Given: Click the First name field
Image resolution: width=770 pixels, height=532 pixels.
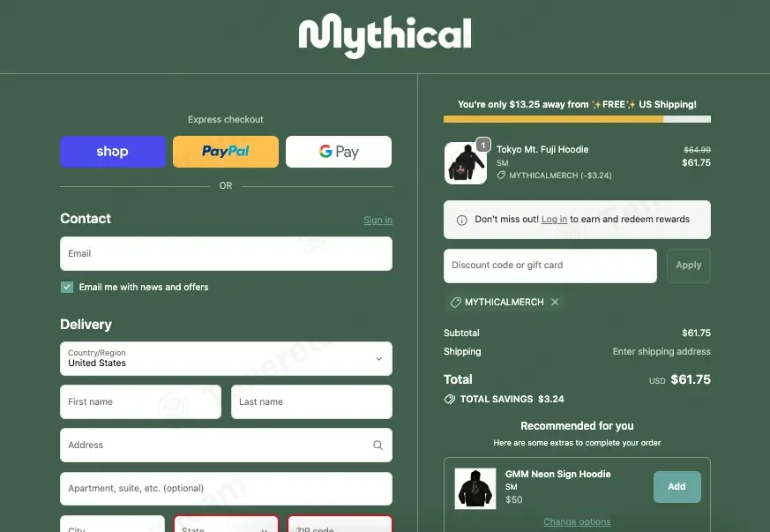Looking at the screenshot, I should click(140, 401).
